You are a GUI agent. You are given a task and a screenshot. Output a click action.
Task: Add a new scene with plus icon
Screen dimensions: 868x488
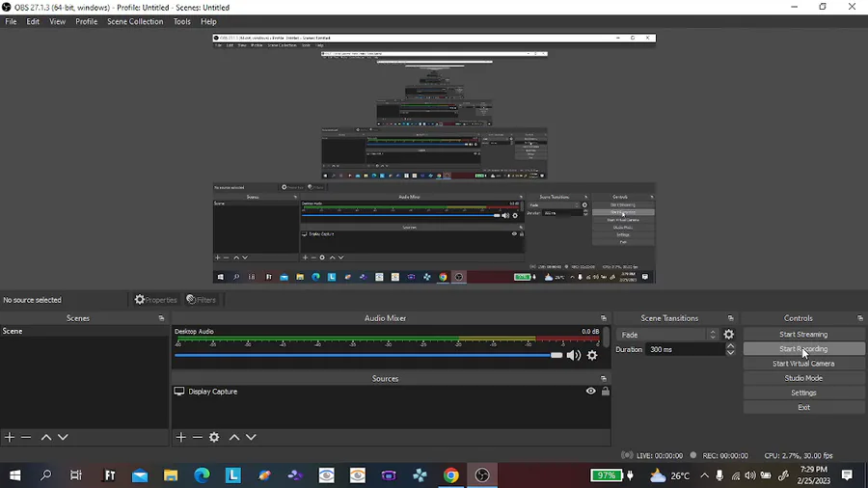pyautogui.click(x=10, y=437)
